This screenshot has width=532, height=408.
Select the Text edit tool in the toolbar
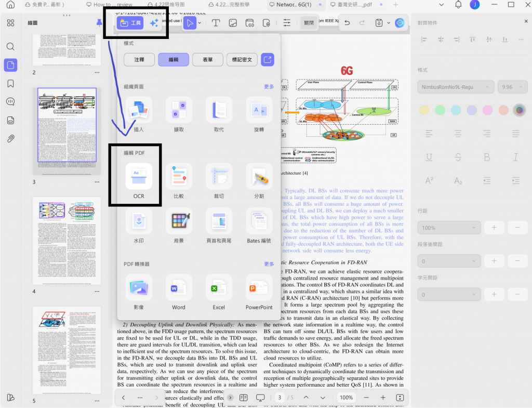pyautogui.click(x=216, y=23)
